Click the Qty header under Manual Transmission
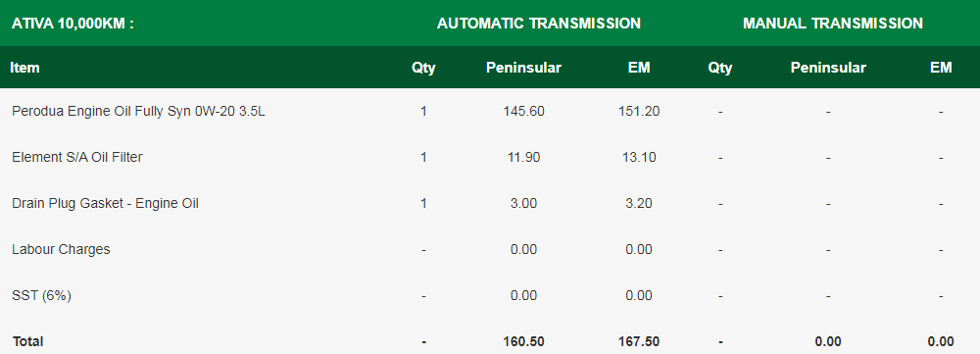This screenshot has height=354, width=980. point(720,68)
